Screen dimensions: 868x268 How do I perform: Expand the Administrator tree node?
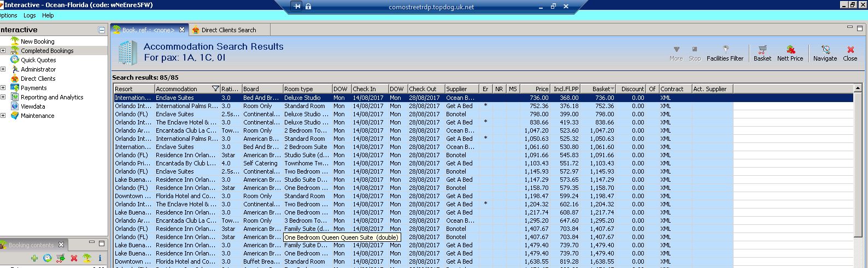point(3,69)
